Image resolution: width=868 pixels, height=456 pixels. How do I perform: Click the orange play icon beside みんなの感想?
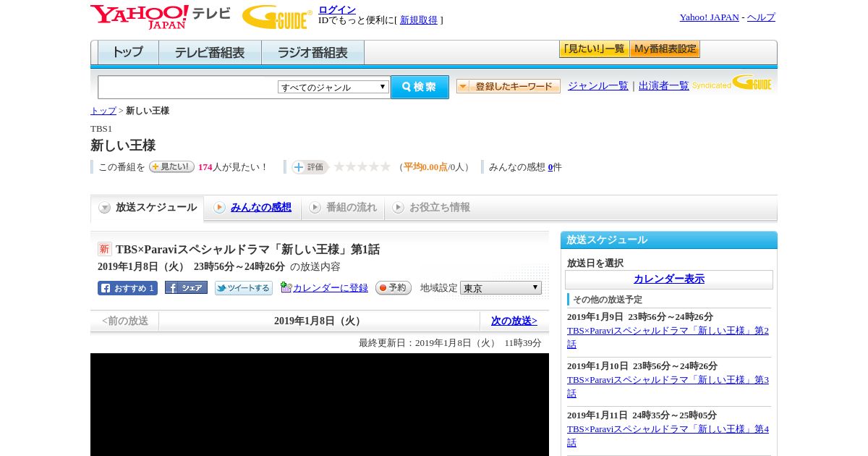point(219,208)
